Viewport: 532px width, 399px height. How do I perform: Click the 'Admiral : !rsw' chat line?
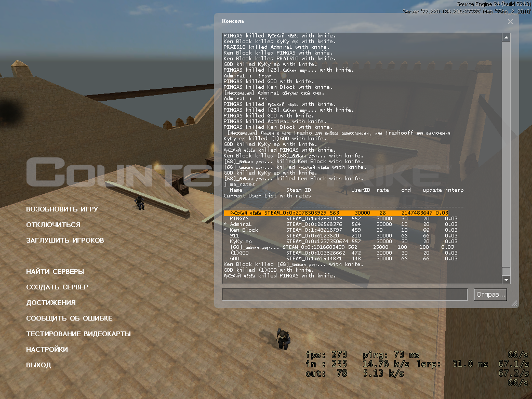pyautogui.click(x=247, y=76)
